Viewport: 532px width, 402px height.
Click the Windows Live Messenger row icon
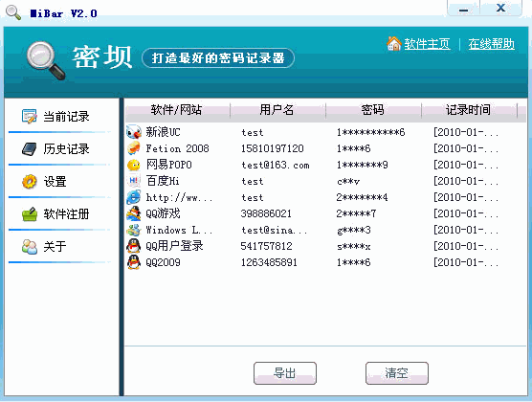[x=134, y=230]
